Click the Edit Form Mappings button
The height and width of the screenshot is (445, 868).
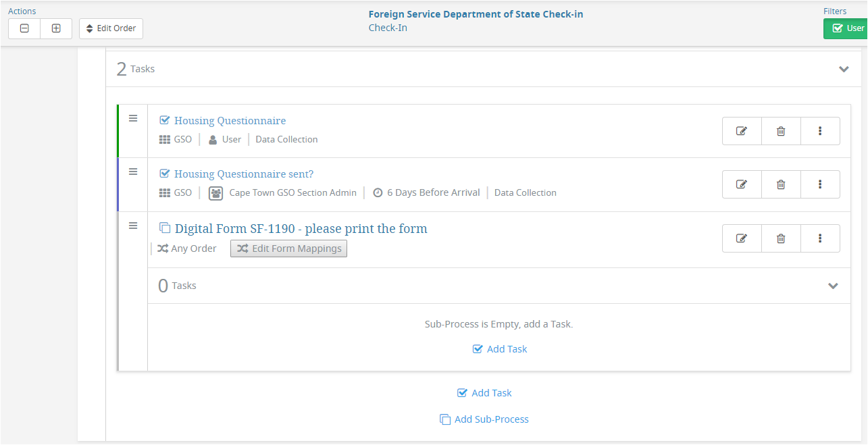(288, 248)
